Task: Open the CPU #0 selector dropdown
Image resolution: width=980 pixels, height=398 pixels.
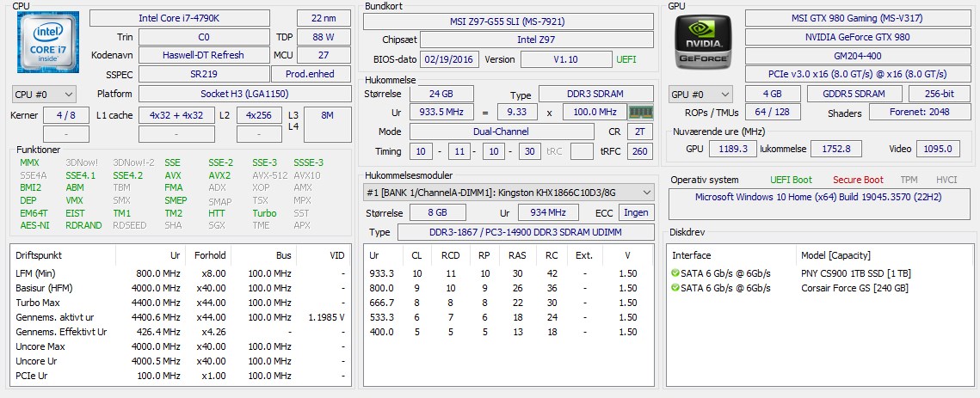Action: (44, 95)
